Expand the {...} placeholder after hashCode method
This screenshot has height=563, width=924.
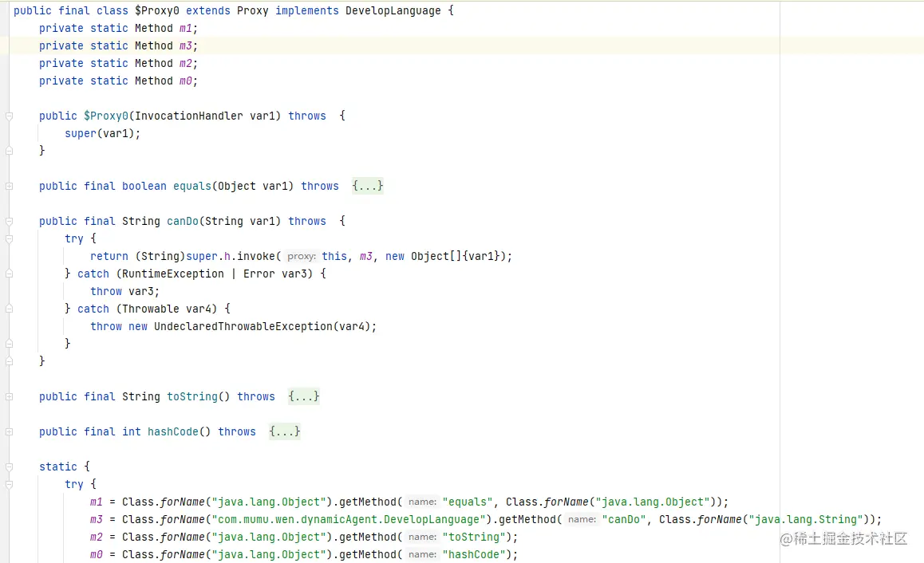(285, 431)
